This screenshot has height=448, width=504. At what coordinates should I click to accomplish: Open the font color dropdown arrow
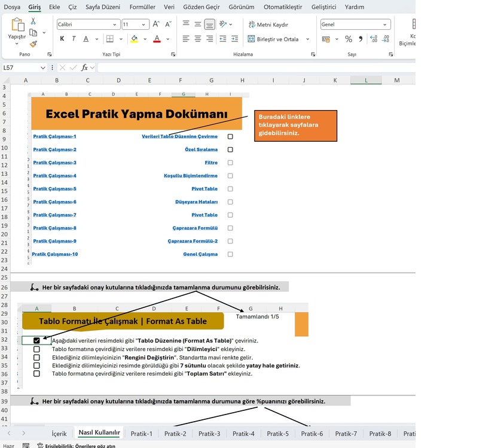[x=168, y=39]
